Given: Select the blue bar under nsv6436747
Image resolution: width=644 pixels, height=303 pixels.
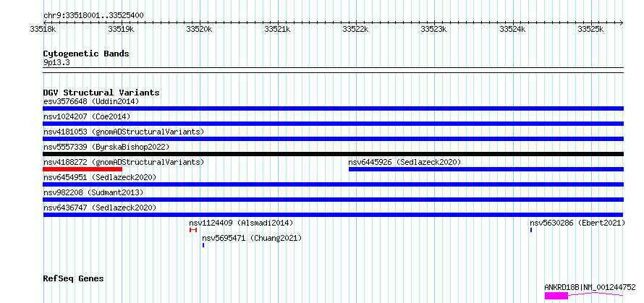Looking at the screenshot, I should coord(333,215).
